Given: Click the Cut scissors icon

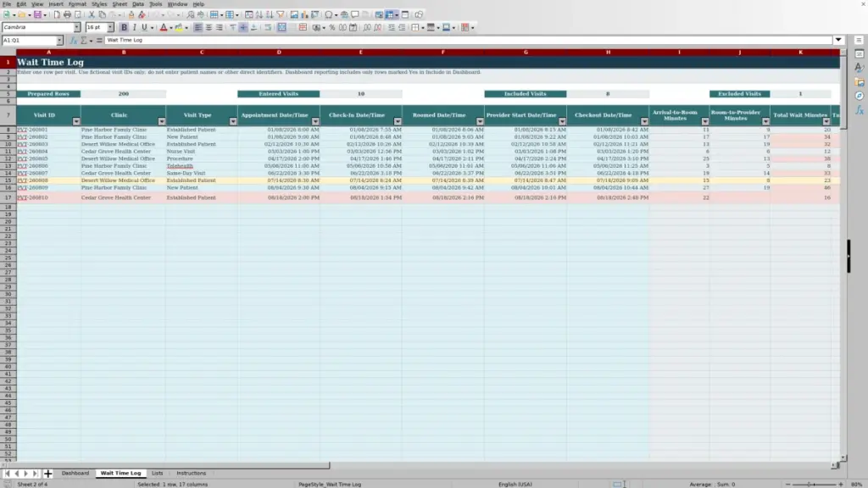Looking at the screenshot, I should click(x=92, y=14).
